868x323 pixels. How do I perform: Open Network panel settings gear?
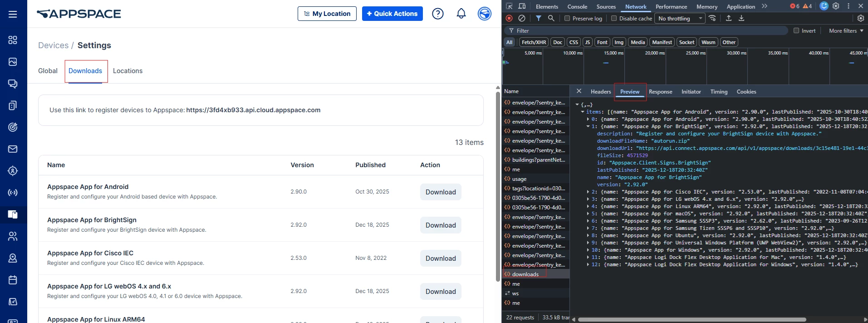(861, 18)
